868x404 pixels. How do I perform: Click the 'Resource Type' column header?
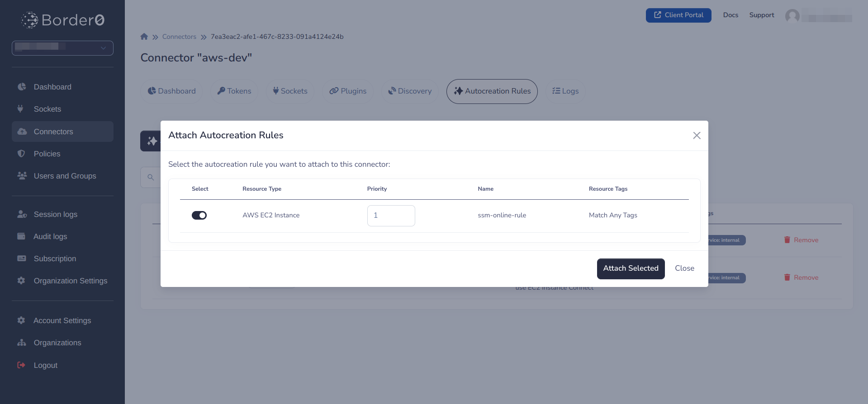262,189
